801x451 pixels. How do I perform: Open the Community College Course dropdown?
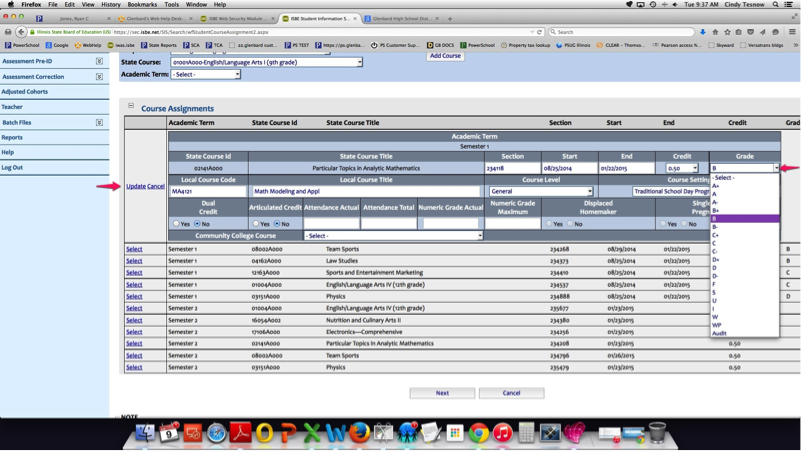pyautogui.click(x=393, y=236)
